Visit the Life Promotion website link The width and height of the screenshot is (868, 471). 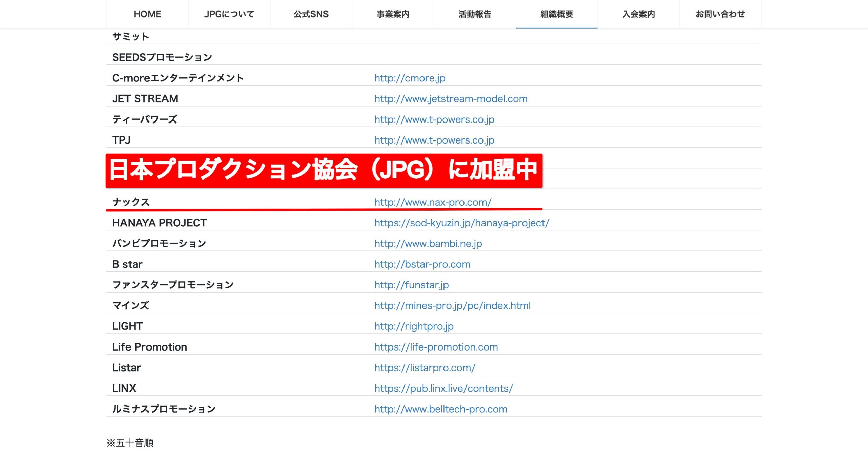[436, 347]
